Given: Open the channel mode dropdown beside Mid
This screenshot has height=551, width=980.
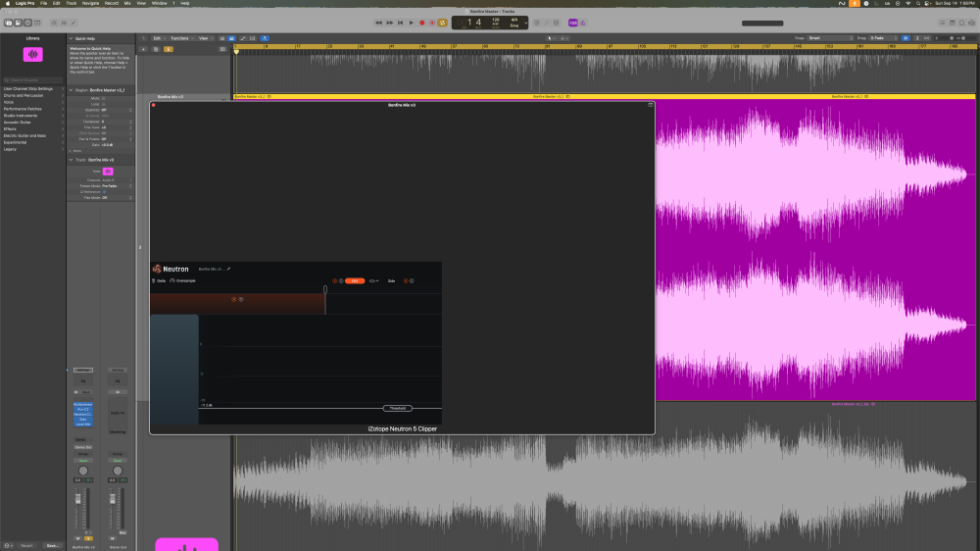Looking at the screenshot, I should (373, 280).
